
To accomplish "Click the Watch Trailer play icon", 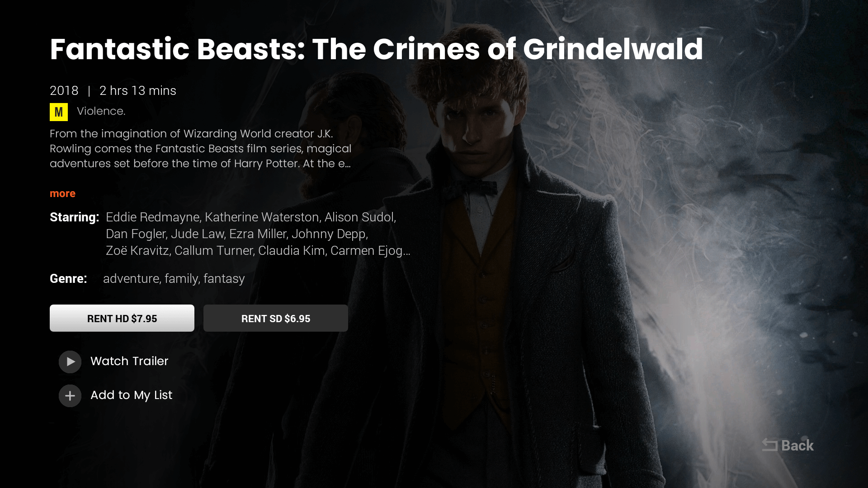I will [70, 361].
